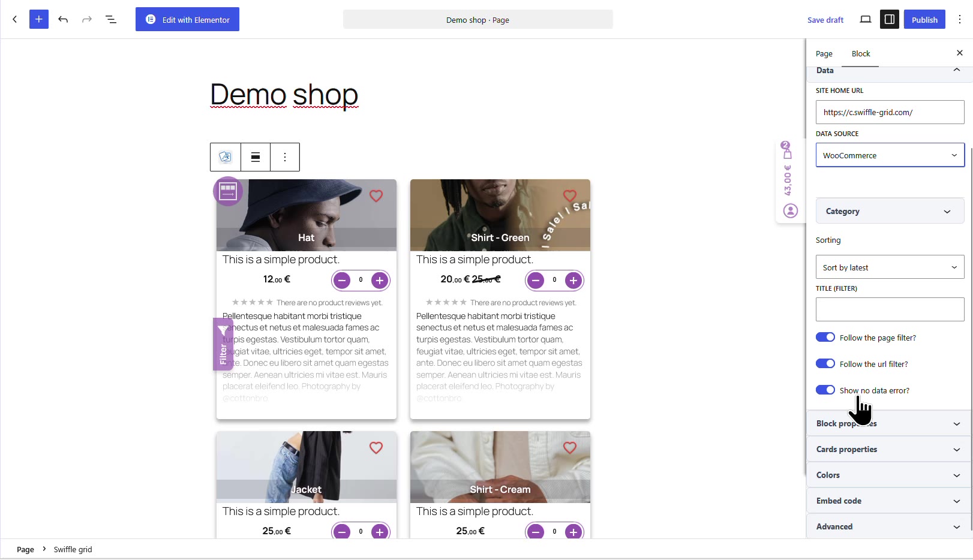Expand the Advanced section

[x=888, y=526]
